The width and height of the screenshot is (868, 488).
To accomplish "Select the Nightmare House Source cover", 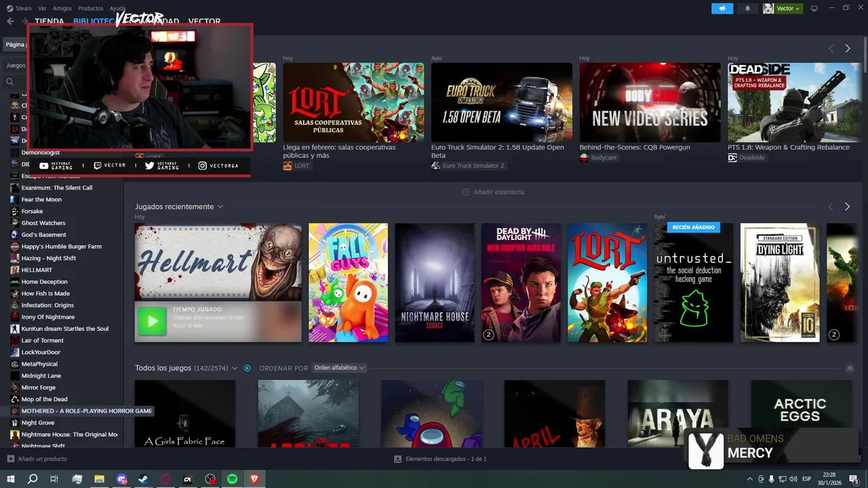I will pyautogui.click(x=435, y=283).
